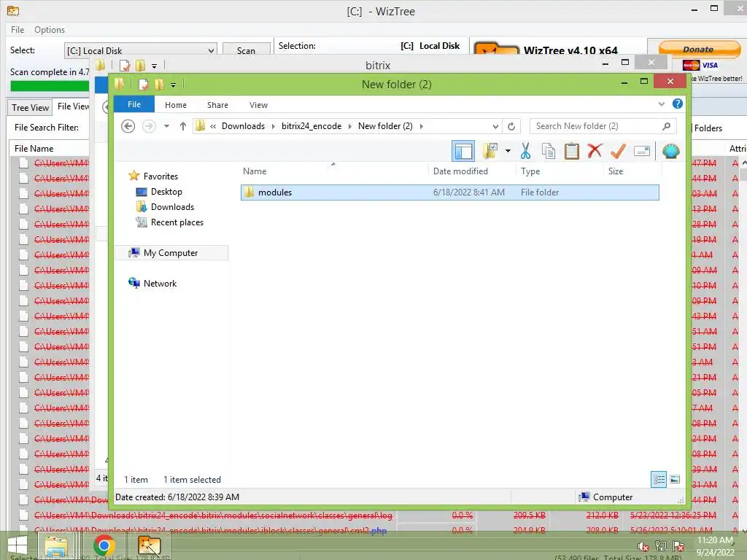Click the email card toolbar icon
Image resolution: width=747 pixels, height=560 pixels.
(x=642, y=152)
